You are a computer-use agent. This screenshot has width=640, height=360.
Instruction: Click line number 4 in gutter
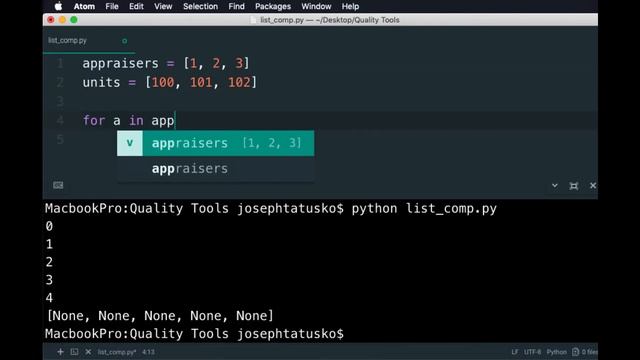coord(60,120)
